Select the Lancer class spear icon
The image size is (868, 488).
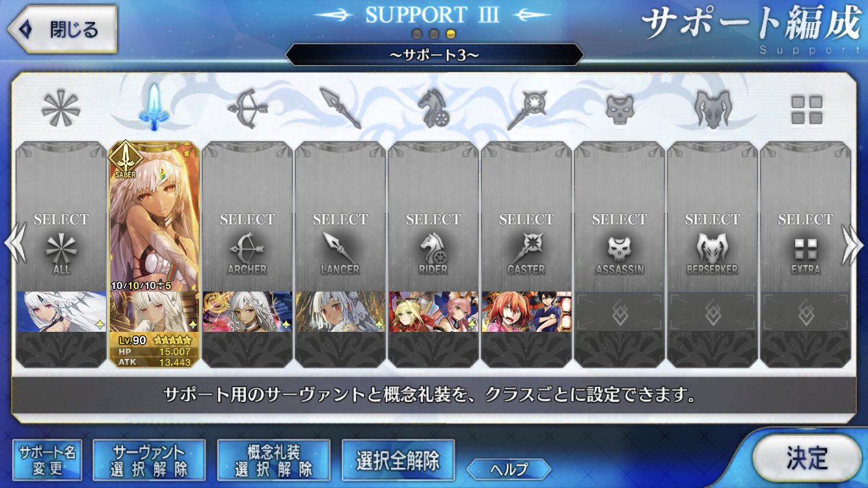(x=340, y=108)
